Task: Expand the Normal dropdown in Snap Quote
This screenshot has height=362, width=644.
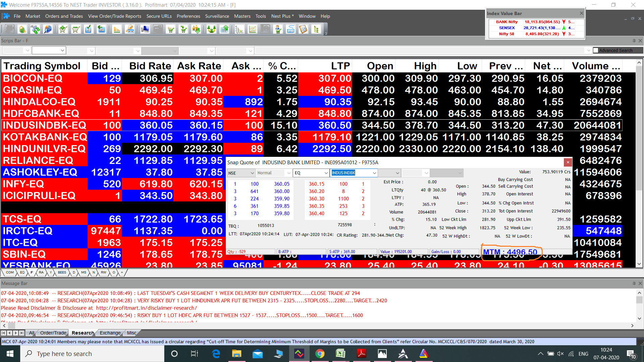Action: coord(288,173)
